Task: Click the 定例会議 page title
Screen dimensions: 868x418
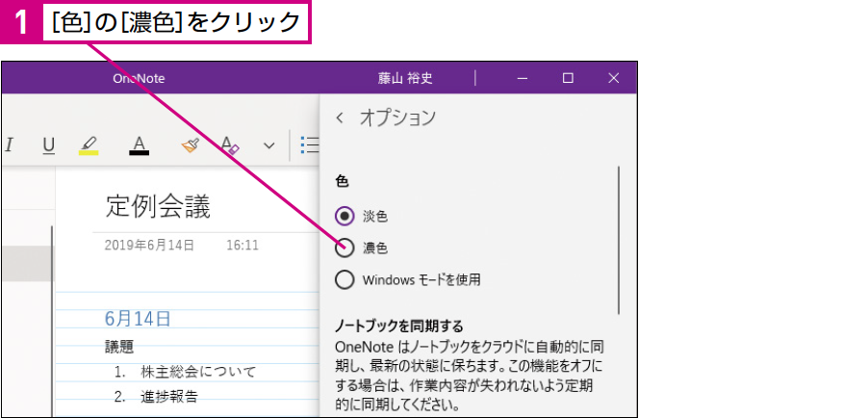Action: pyautogui.click(x=158, y=208)
